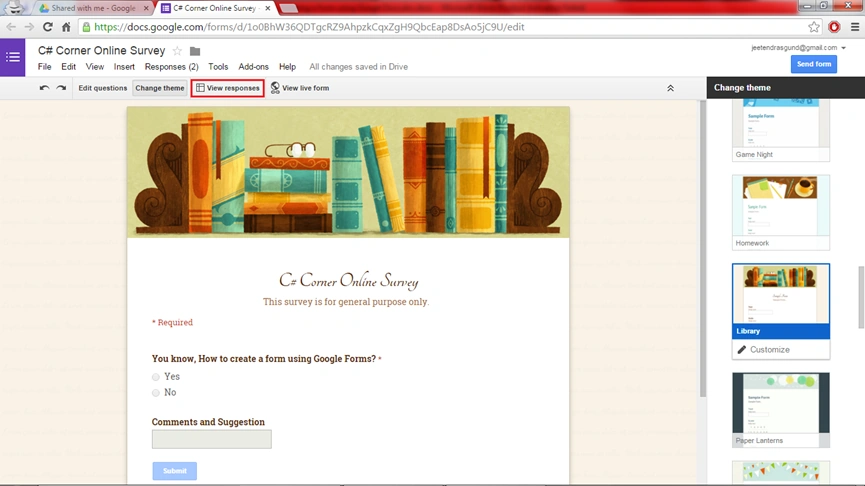The image size is (865, 486).
Task: Go back in the browser
Action: pos(11,26)
